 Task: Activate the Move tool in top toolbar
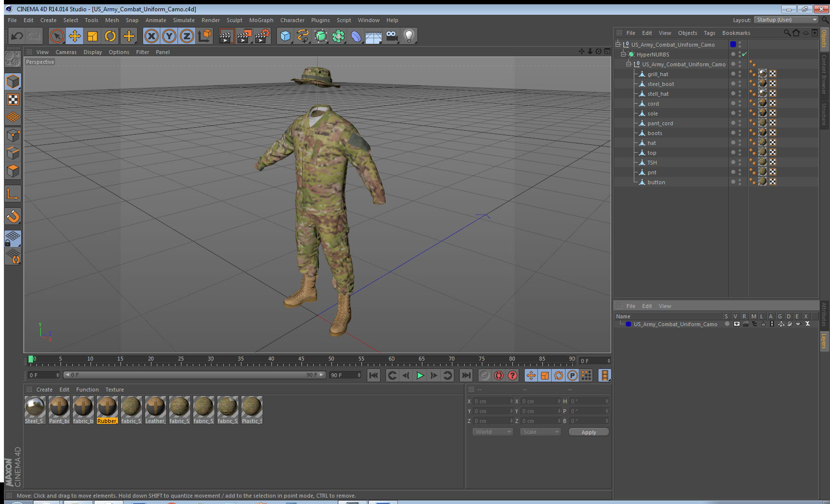(x=75, y=36)
